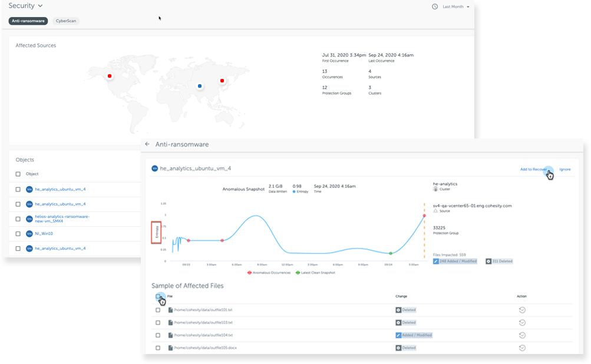This screenshot has width=591, height=364.
Task: Open the Security page dropdown
Action: (40, 6)
